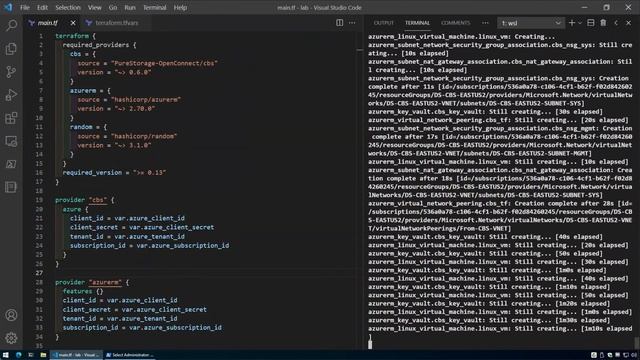Viewport: 640px width, 360px height.
Task: Open the Go menu
Action: pos(113,7)
